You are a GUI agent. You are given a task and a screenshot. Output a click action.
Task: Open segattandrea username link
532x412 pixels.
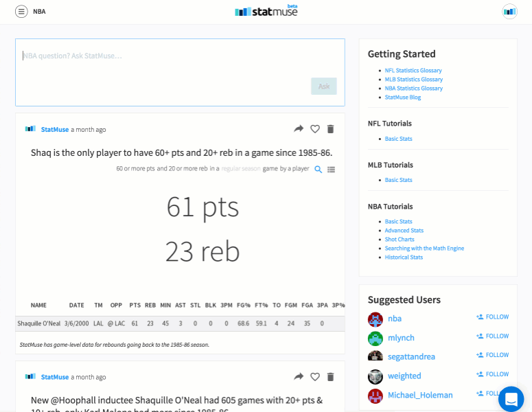point(411,356)
